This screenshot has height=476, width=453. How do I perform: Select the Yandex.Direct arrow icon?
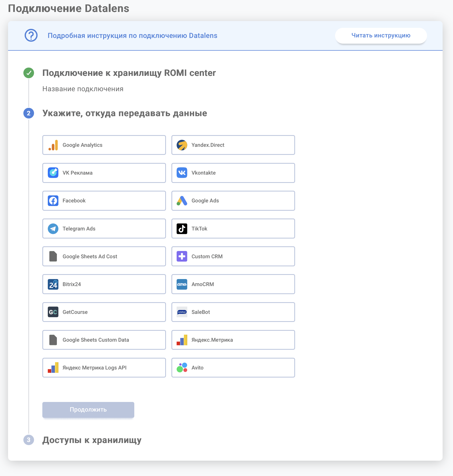click(x=182, y=145)
